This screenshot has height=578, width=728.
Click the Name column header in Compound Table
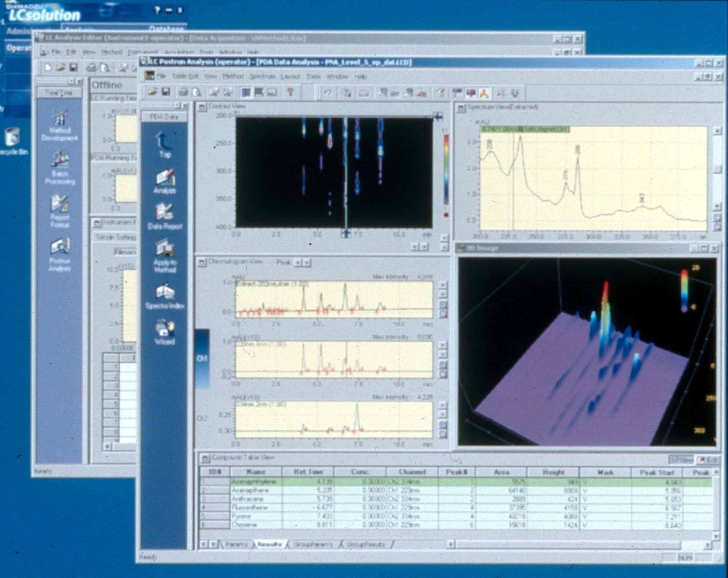coord(256,472)
